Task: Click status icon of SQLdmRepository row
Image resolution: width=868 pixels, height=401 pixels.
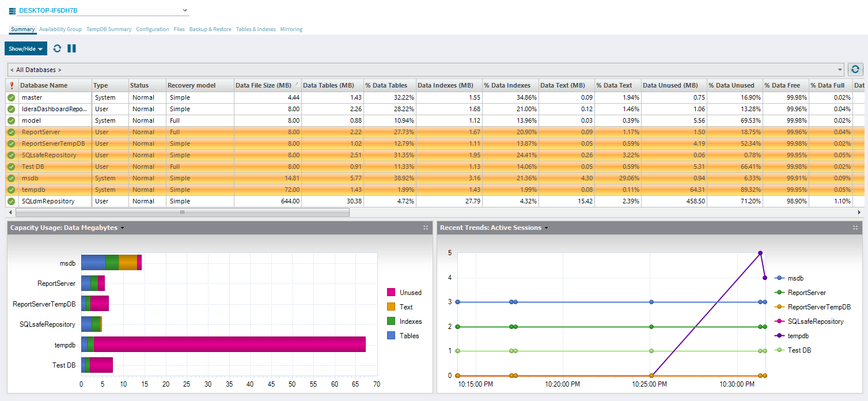Action: coord(12,201)
